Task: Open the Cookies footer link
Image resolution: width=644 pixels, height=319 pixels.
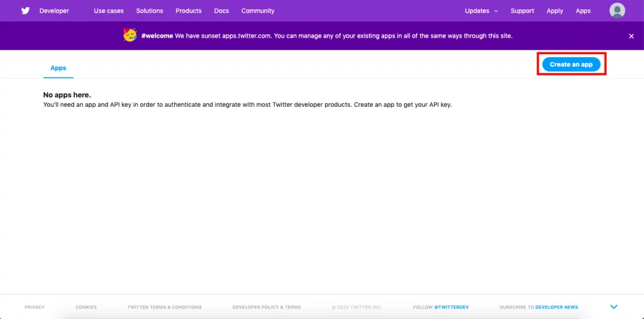Action: coord(86,307)
